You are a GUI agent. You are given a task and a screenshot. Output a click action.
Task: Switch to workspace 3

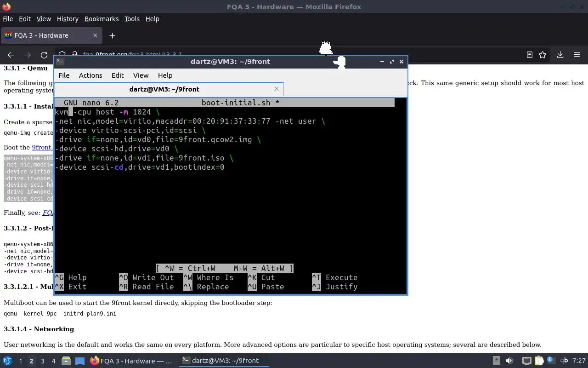coord(42,361)
